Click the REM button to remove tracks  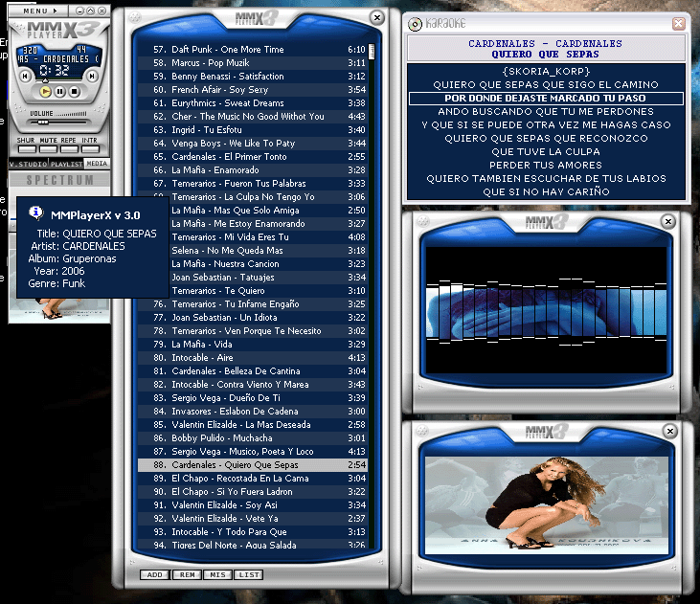(x=186, y=574)
